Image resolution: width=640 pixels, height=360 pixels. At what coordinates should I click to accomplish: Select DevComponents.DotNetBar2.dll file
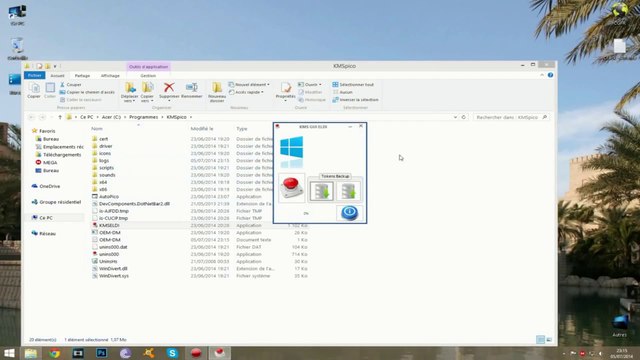pyautogui.click(x=131, y=204)
